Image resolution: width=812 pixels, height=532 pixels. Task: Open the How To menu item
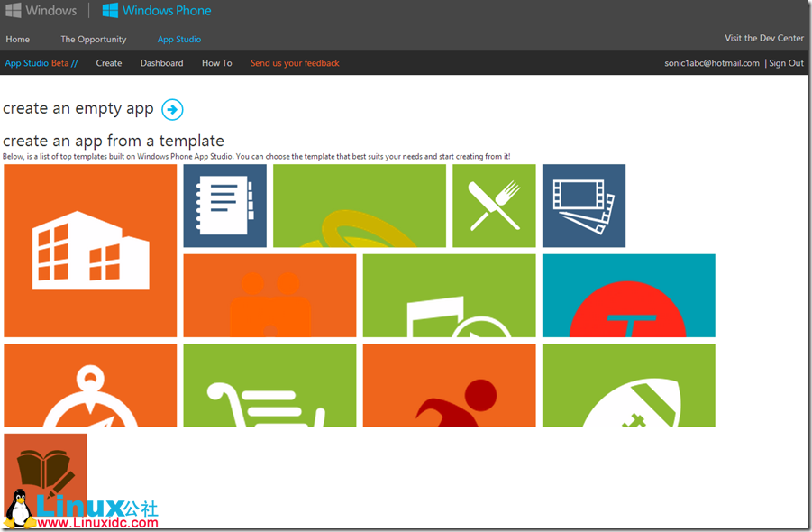click(x=216, y=63)
